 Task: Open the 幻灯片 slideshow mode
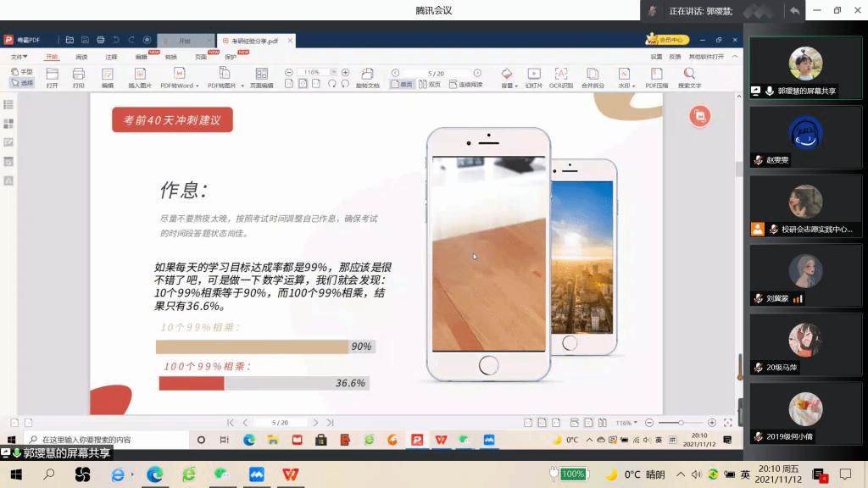(533, 78)
